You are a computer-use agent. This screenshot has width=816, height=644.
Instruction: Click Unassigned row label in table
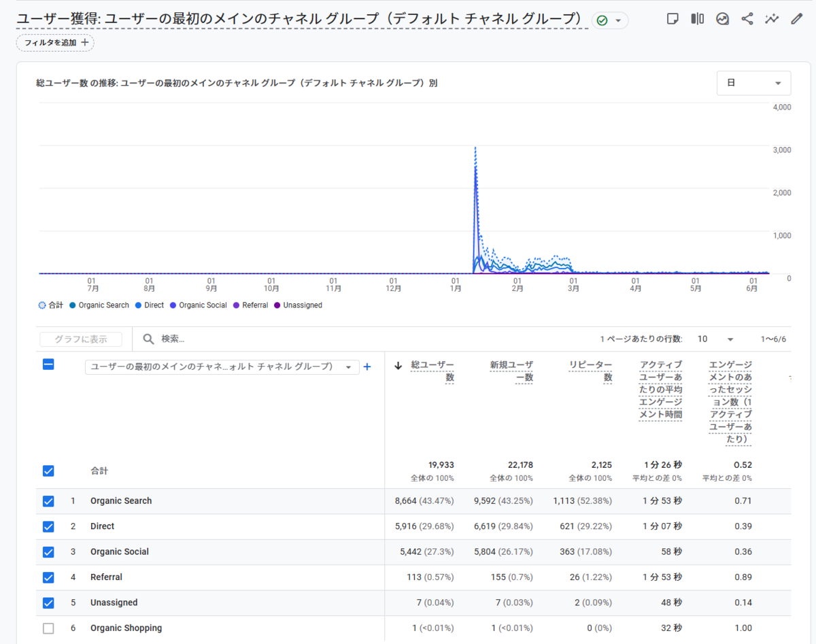pos(114,603)
